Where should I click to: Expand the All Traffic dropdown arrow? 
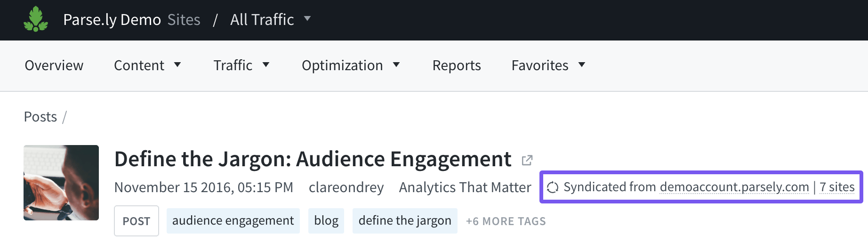tap(307, 19)
